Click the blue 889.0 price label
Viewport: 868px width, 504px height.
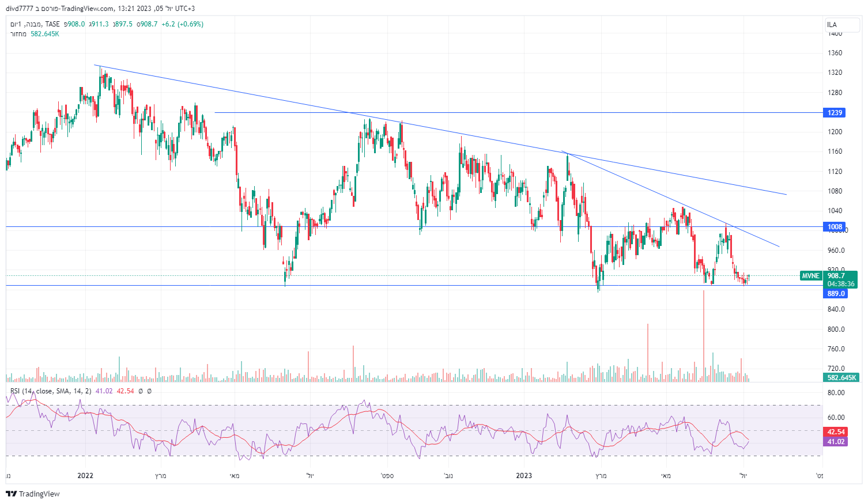[x=836, y=294]
